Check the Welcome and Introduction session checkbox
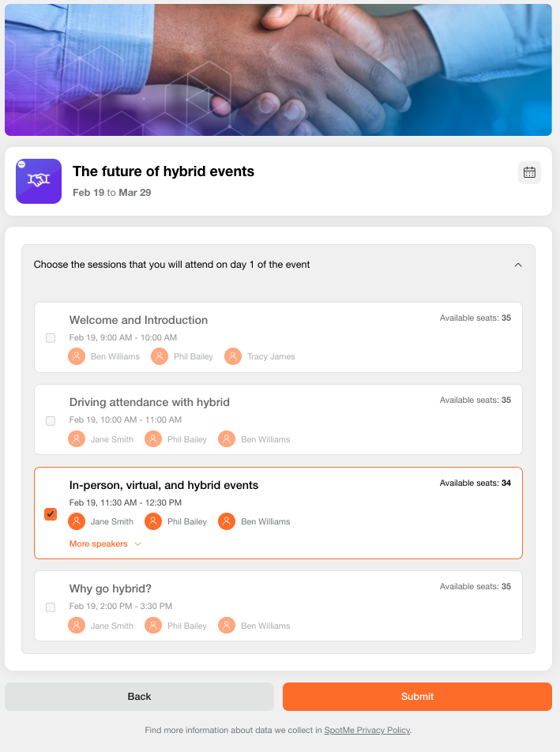This screenshot has width=560, height=752. (x=51, y=337)
